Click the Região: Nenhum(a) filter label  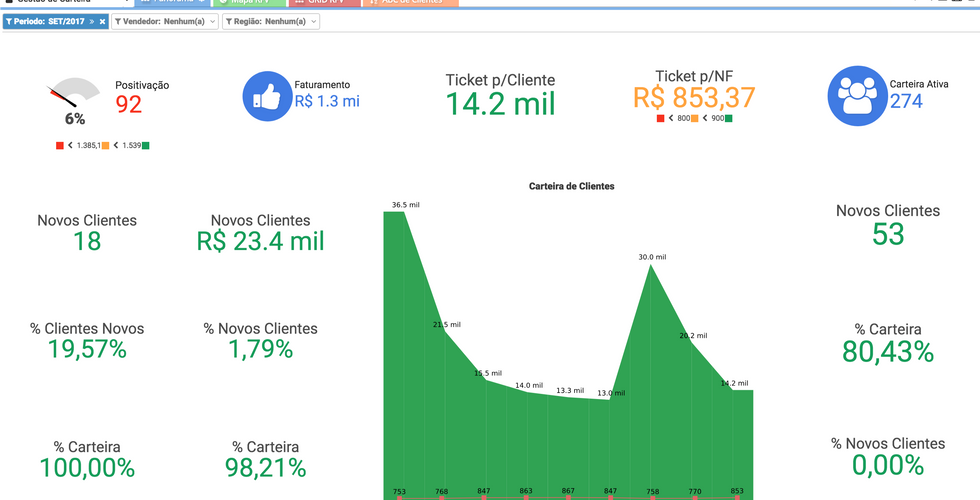point(270,21)
